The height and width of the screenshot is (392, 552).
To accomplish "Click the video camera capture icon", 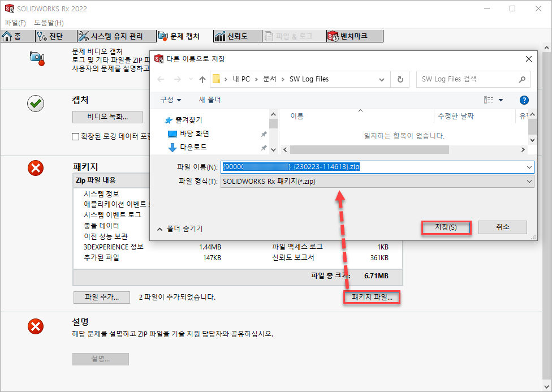I will [37, 58].
